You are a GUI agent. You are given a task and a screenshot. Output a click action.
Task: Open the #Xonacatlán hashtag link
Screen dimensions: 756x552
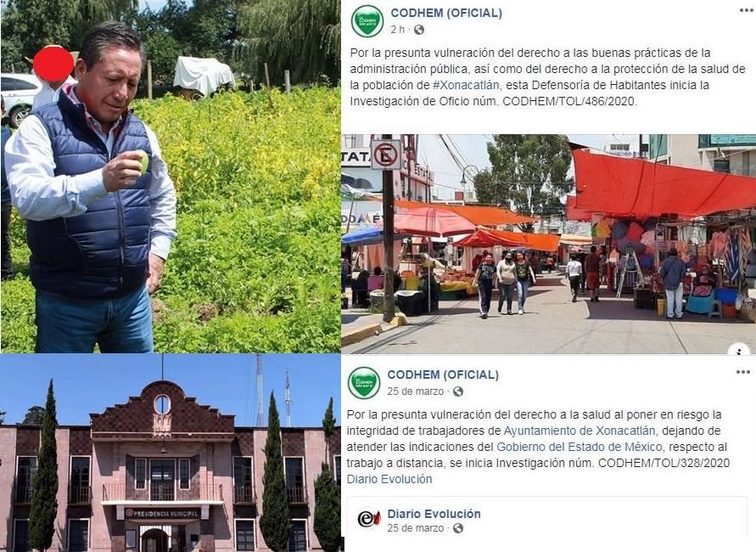466,86
